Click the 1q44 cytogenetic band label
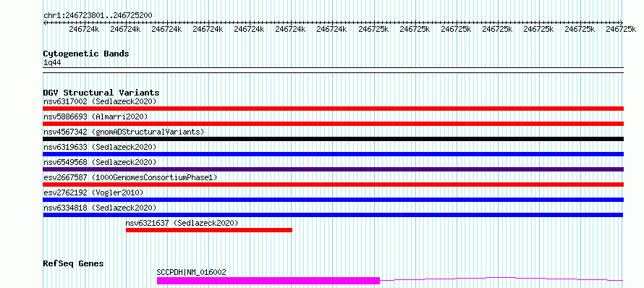The image size is (644, 288). (x=52, y=63)
